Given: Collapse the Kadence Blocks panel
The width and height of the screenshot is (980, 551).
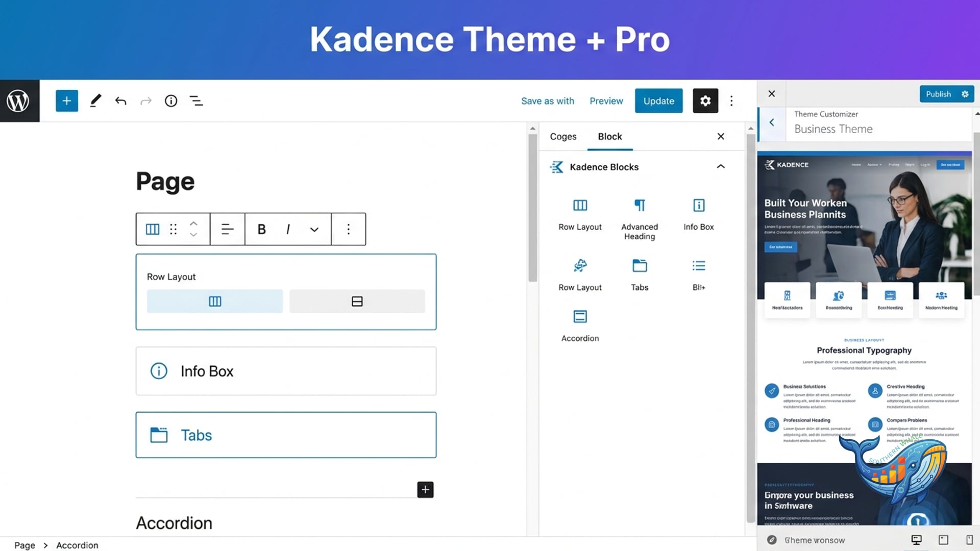Looking at the screenshot, I should [721, 166].
